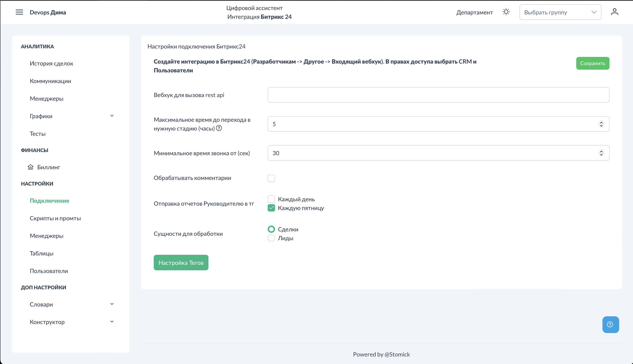Open the hamburger sidebar menu
Image resolution: width=633 pixels, height=364 pixels.
click(x=19, y=12)
